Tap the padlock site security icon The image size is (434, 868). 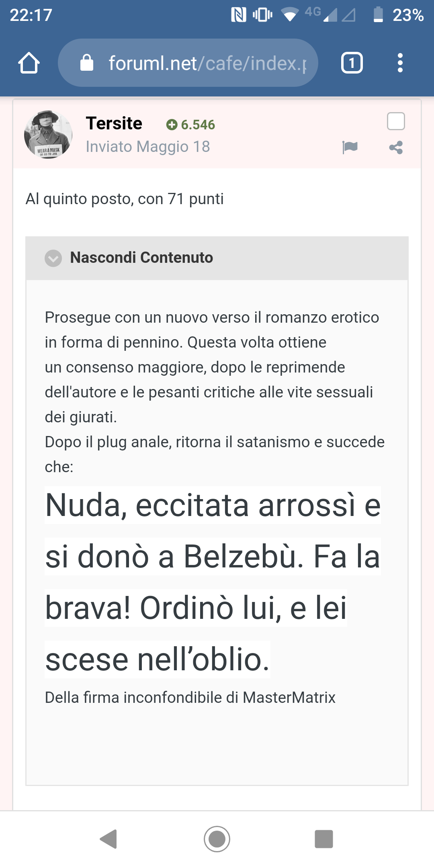coord(87,63)
